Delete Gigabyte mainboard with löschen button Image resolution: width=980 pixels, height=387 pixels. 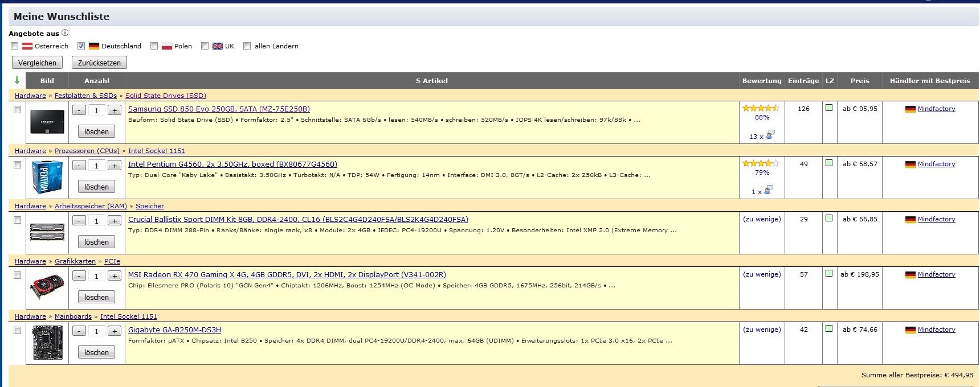[96, 352]
